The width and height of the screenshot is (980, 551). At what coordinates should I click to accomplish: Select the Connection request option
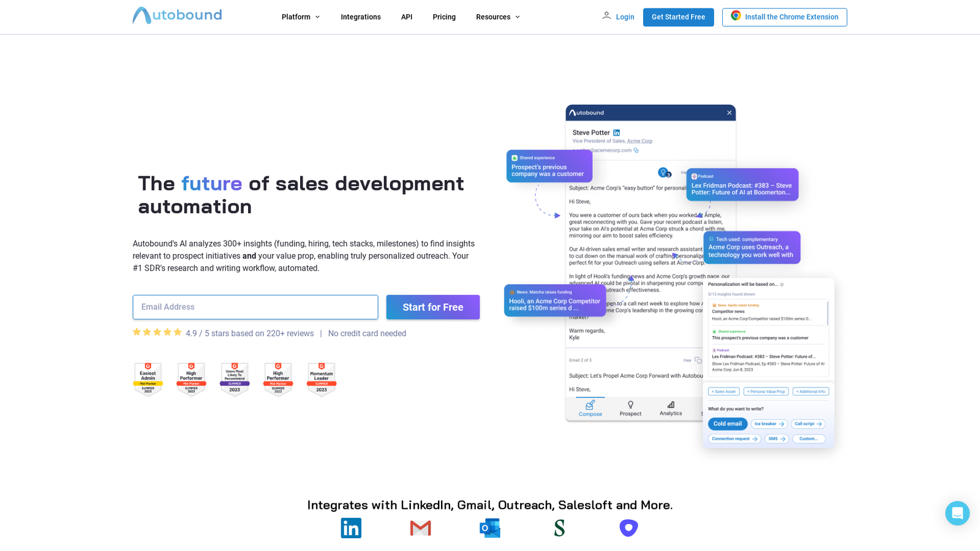[735, 439]
